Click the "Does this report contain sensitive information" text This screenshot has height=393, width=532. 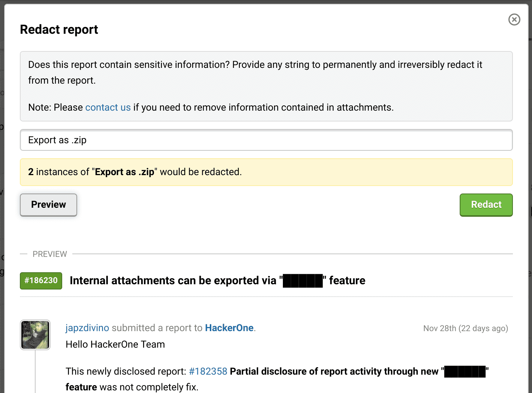(x=255, y=65)
